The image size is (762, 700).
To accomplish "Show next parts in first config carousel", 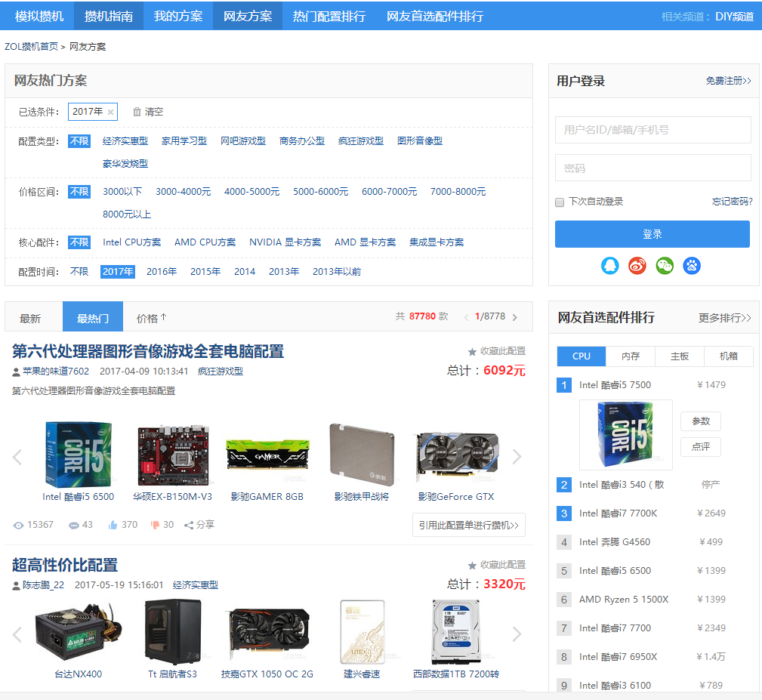I will [517, 457].
